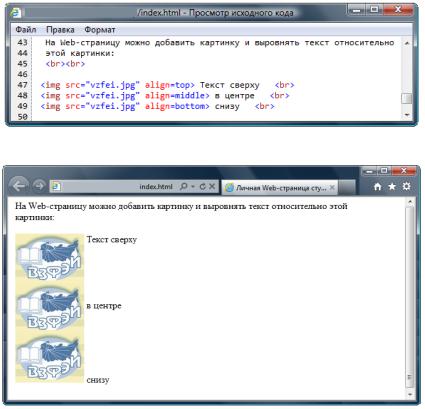Minimize the browser window
The width and height of the screenshot is (425, 409).
[369, 171]
